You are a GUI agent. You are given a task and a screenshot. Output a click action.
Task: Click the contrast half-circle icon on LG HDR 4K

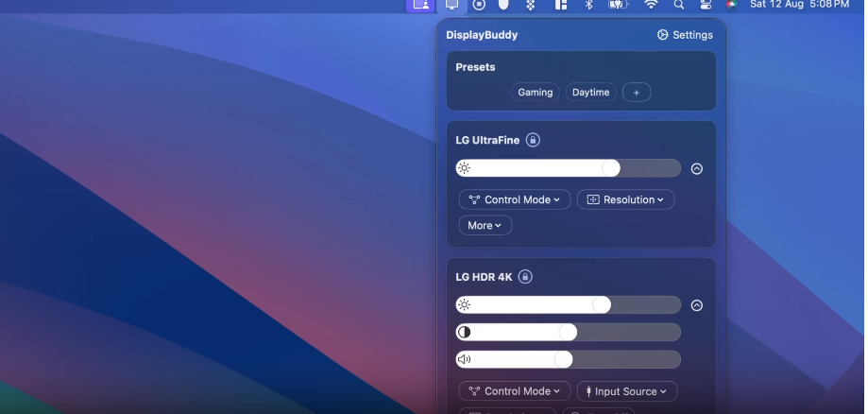tap(465, 332)
